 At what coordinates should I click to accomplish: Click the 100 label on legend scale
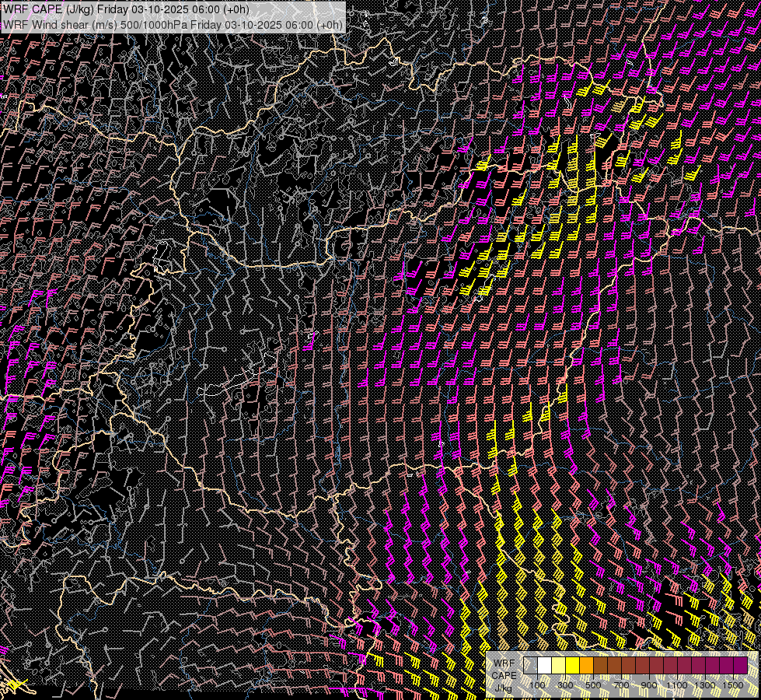click(x=537, y=684)
